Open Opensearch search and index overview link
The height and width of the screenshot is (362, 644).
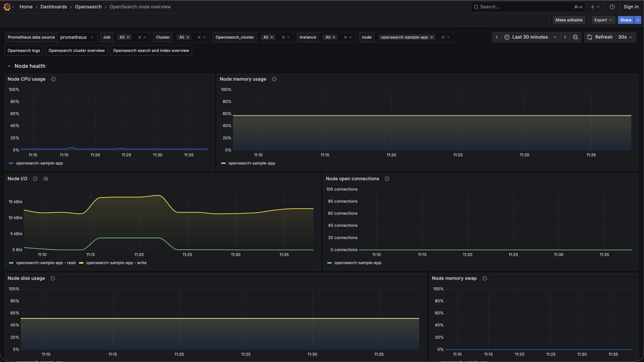(x=151, y=50)
